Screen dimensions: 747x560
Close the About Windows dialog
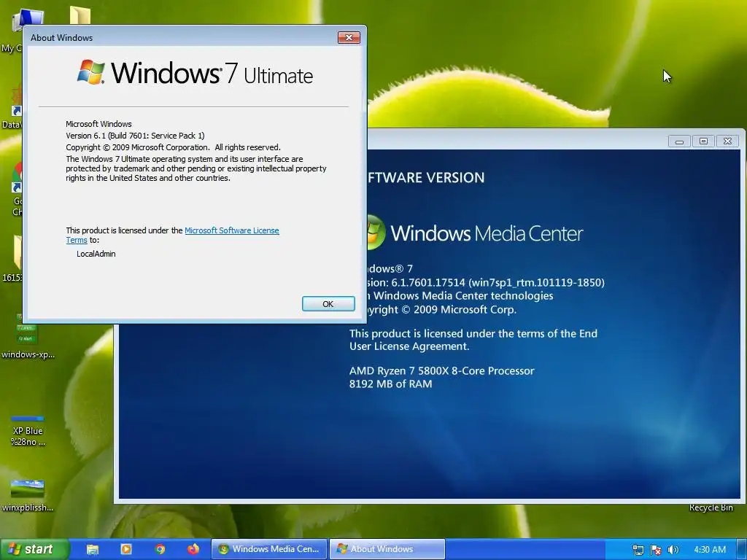(x=349, y=38)
